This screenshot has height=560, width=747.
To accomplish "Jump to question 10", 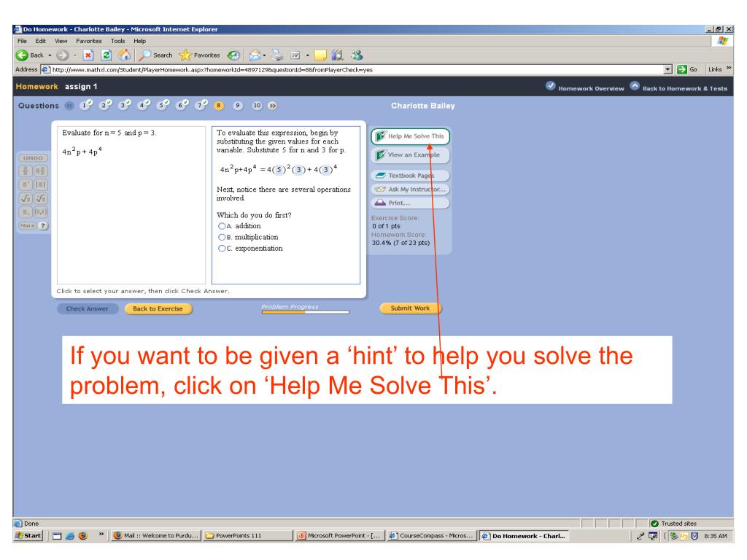I will click(x=257, y=106).
